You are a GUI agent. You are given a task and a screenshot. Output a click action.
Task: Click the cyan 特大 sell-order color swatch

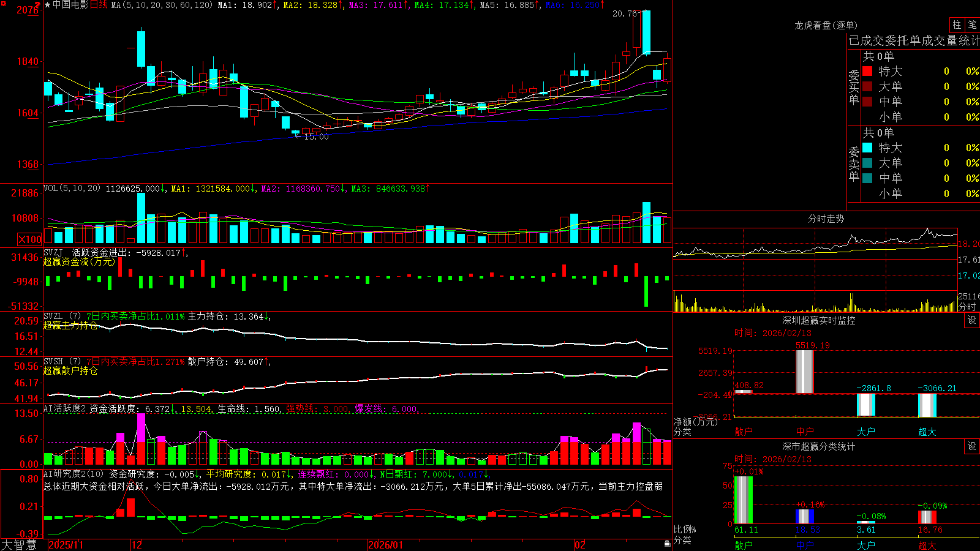pyautogui.click(x=867, y=148)
